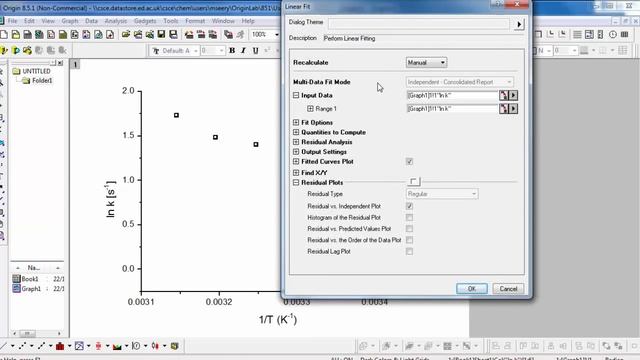Check Histogram of the Residual Plot
Screen dimensions: 640x360
pos(409,218)
